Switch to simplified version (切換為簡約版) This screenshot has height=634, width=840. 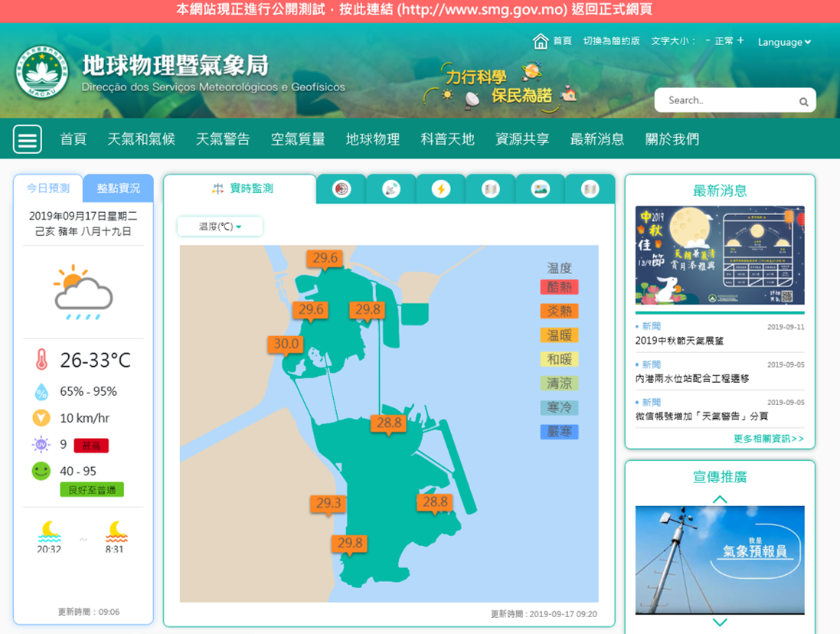(611, 41)
